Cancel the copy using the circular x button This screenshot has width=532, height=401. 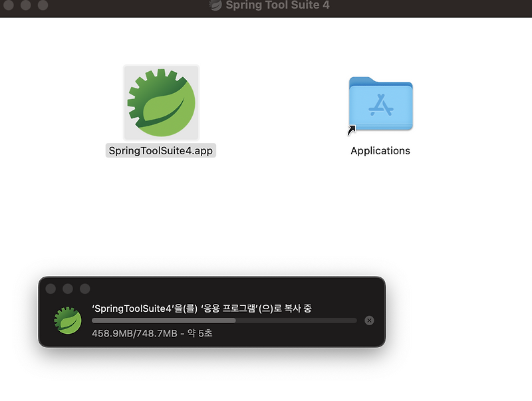(369, 320)
